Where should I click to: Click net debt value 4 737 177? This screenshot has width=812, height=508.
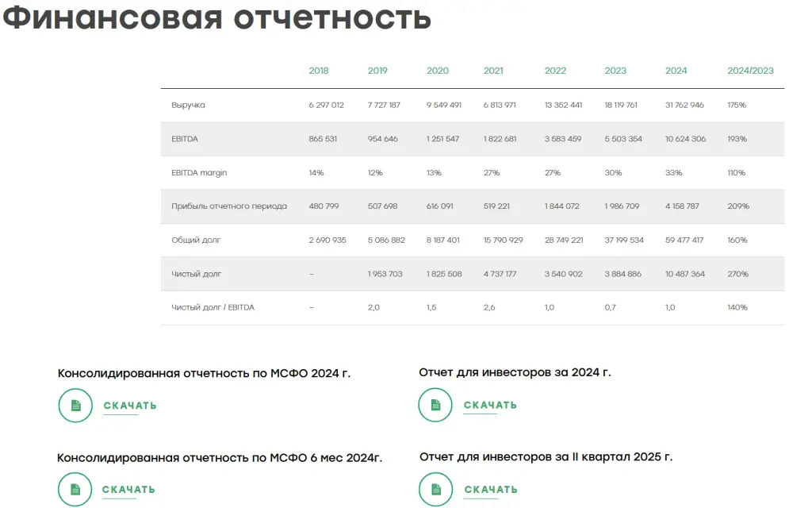pos(500,274)
